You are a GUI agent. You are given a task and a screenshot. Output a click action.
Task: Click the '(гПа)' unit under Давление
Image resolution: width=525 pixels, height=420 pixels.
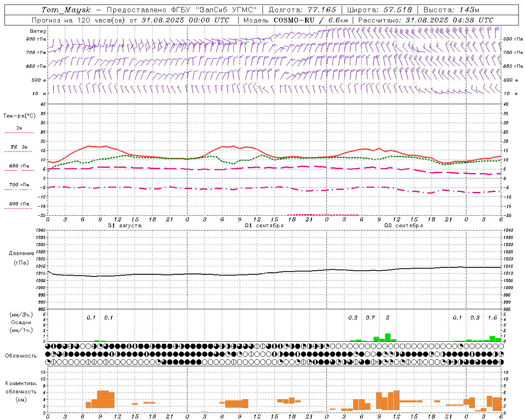21,262
